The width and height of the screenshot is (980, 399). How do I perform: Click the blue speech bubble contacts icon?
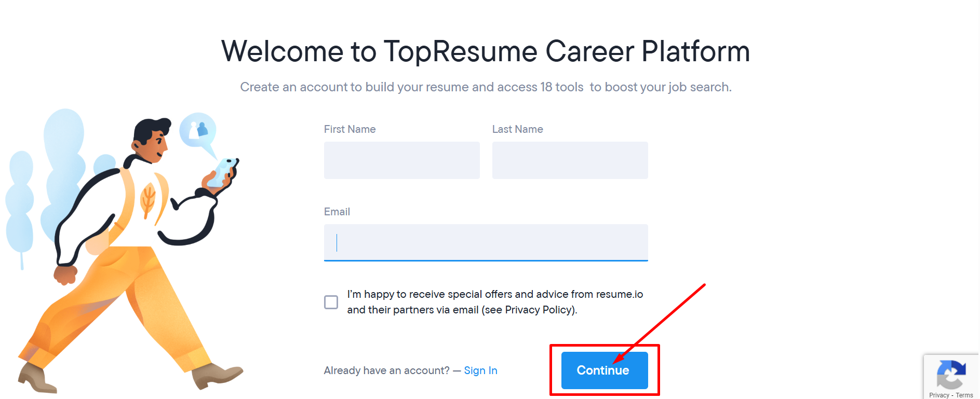pos(197,130)
